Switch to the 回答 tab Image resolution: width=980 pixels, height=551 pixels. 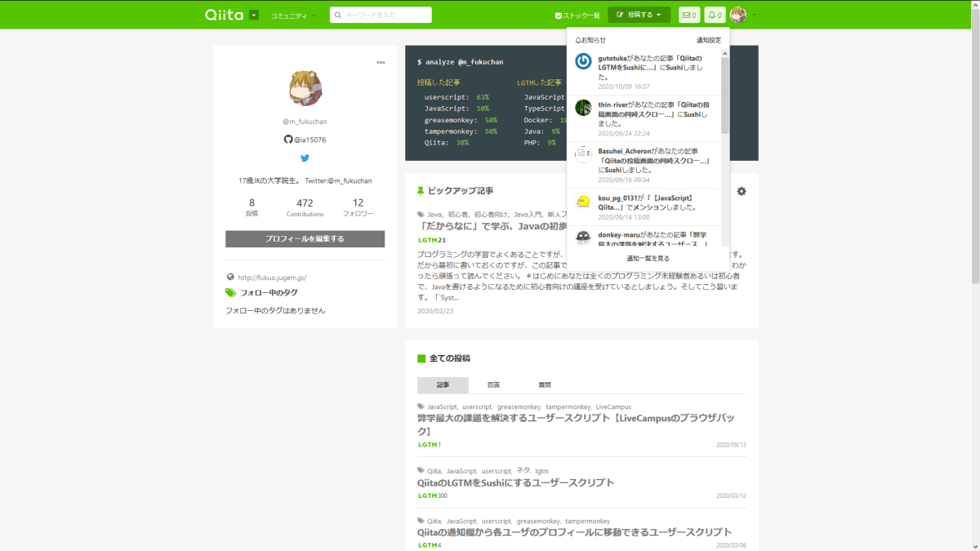point(493,384)
